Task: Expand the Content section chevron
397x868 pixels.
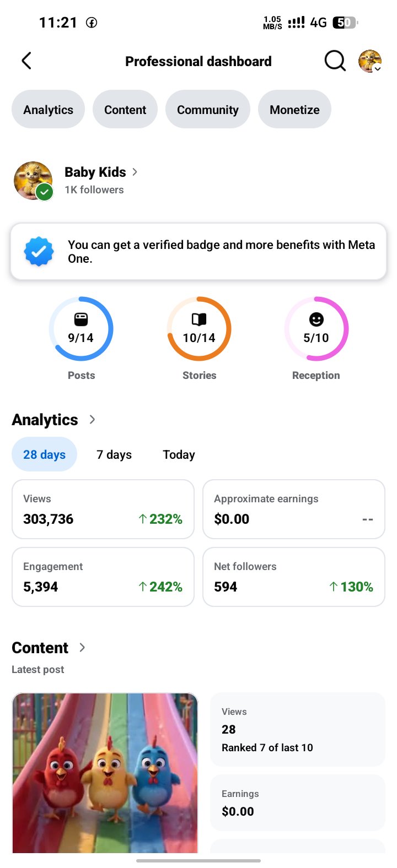Action: pyautogui.click(x=82, y=648)
